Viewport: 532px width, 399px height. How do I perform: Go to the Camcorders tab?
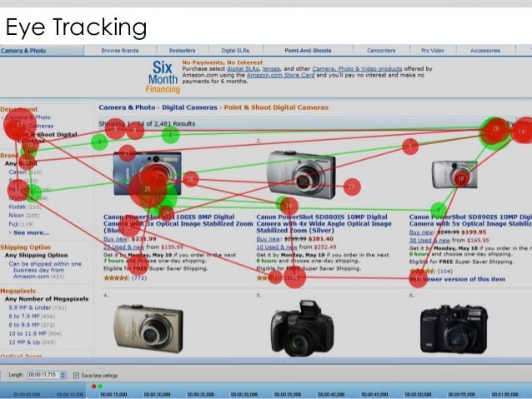(381, 51)
